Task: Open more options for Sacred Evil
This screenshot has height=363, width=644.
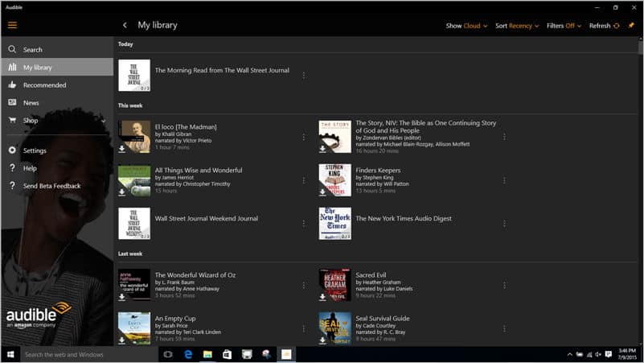Action: coord(504,285)
